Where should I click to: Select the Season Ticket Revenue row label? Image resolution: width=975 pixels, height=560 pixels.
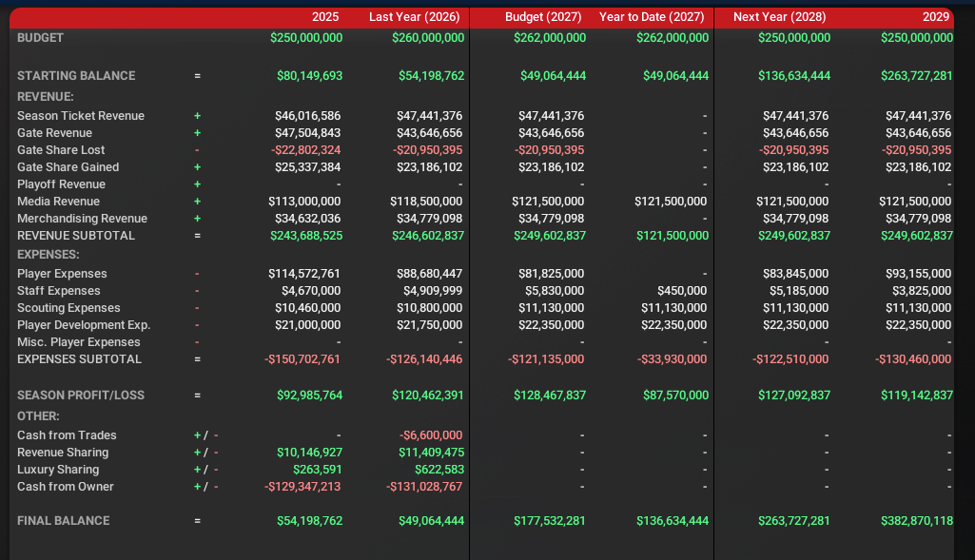[x=81, y=116]
